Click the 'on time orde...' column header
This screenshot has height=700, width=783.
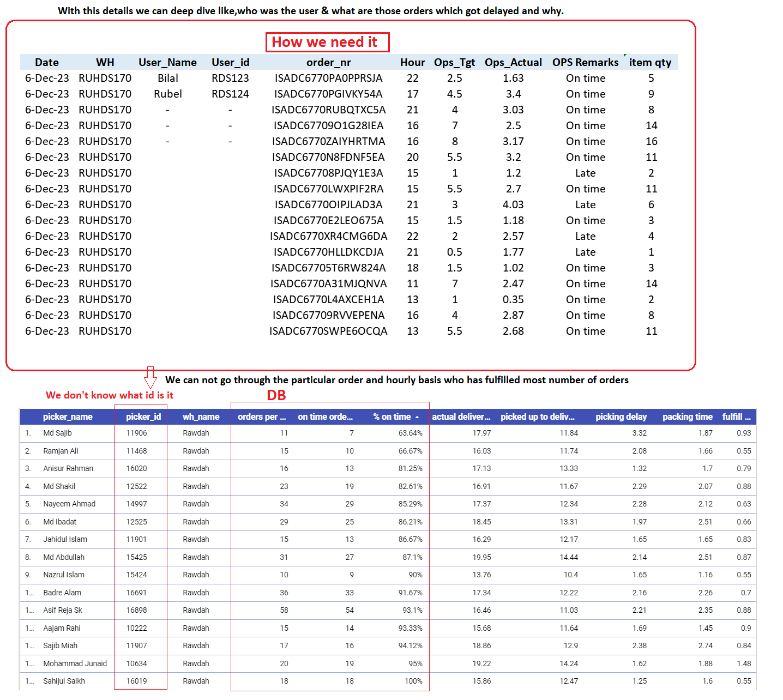pyautogui.click(x=325, y=417)
